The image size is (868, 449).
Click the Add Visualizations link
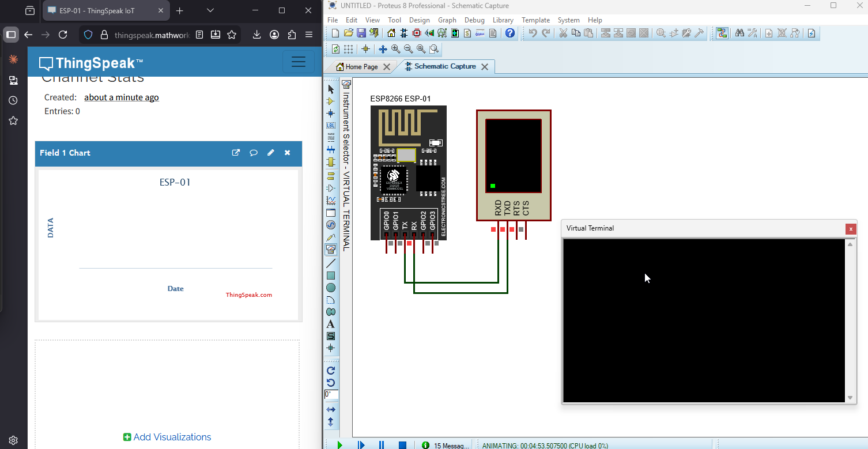pyautogui.click(x=167, y=437)
